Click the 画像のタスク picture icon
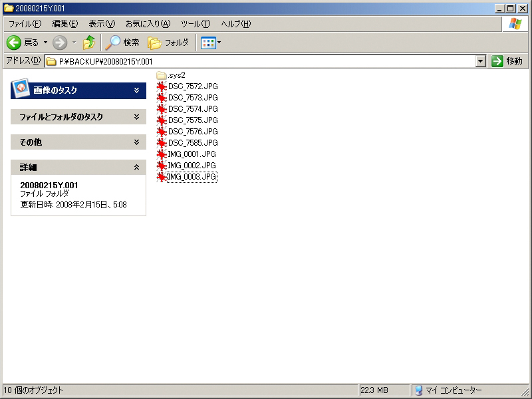Screen dimensions: 532x399 [x=21, y=88]
